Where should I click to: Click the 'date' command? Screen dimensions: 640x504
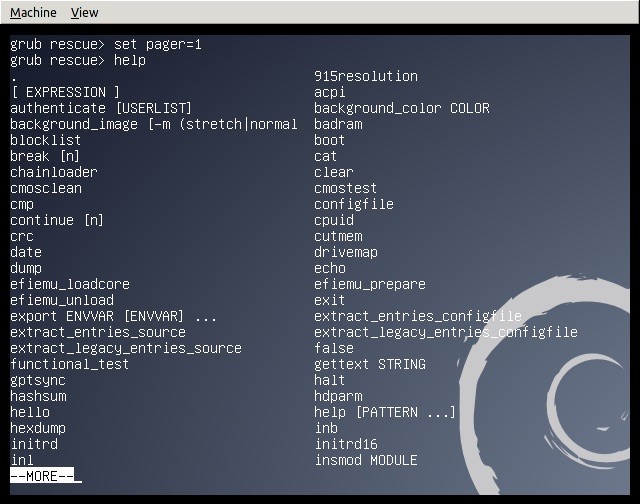tap(26, 252)
